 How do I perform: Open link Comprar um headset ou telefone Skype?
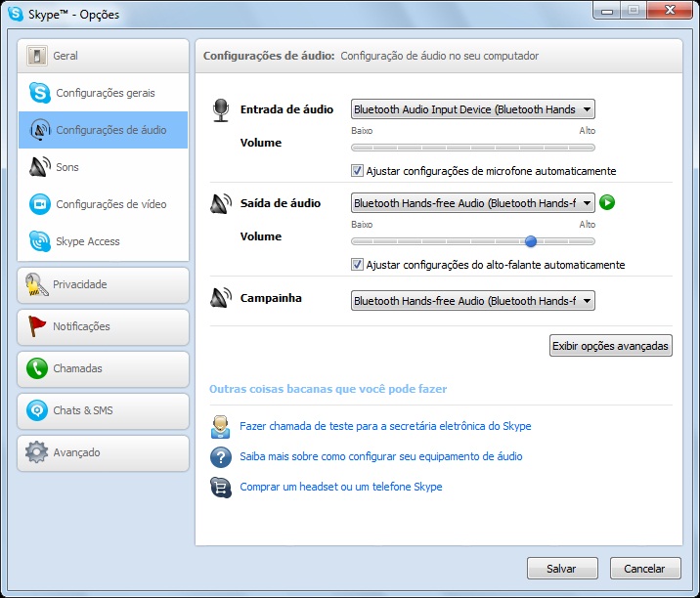pyautogui.click(x=340, y=487)
